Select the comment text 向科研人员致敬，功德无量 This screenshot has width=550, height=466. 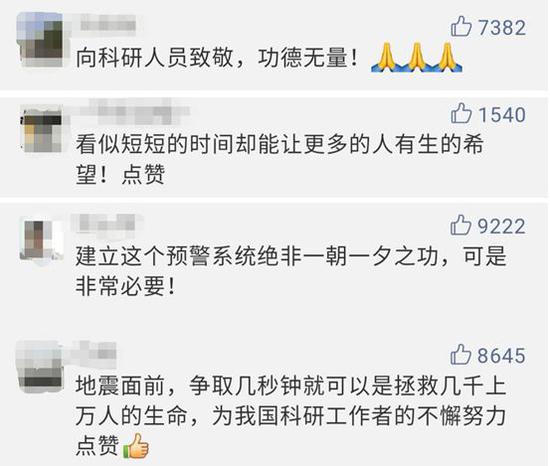[x=216, y=58]
